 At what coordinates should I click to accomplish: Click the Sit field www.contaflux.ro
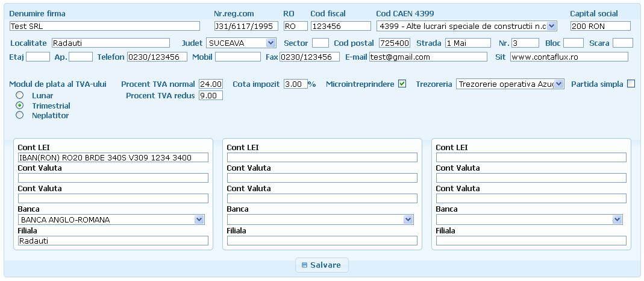pyautogui.click(x=569, y=57)
